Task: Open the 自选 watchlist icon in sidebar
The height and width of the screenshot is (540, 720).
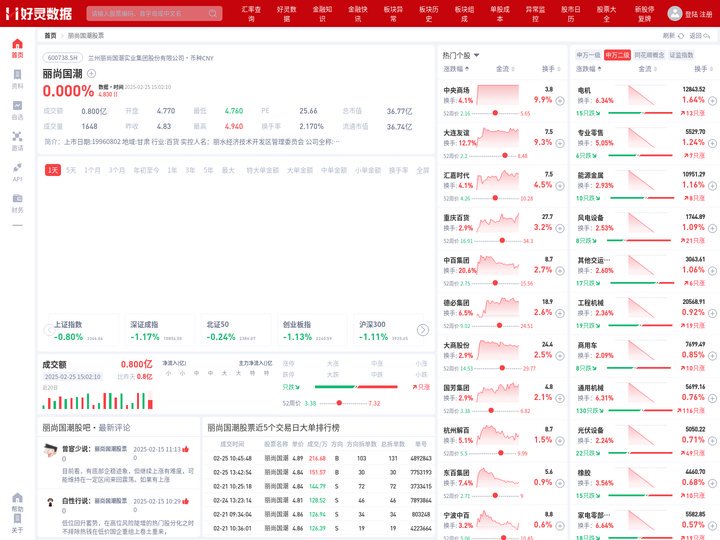Action: pyautogui.click(x=17, y=105)
